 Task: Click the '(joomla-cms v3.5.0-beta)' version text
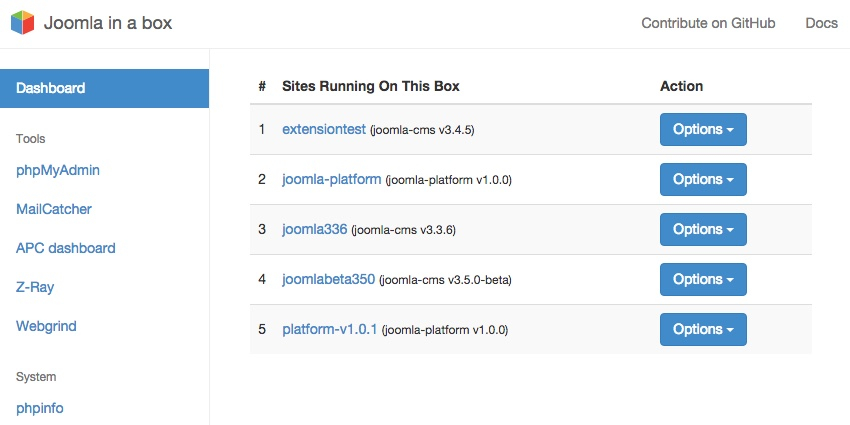coord(445,280)
